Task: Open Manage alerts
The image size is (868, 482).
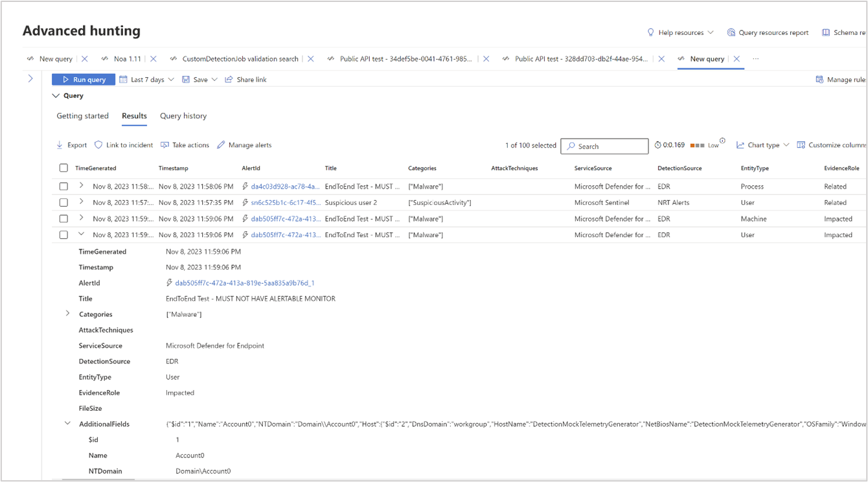Action: (244, 144)
